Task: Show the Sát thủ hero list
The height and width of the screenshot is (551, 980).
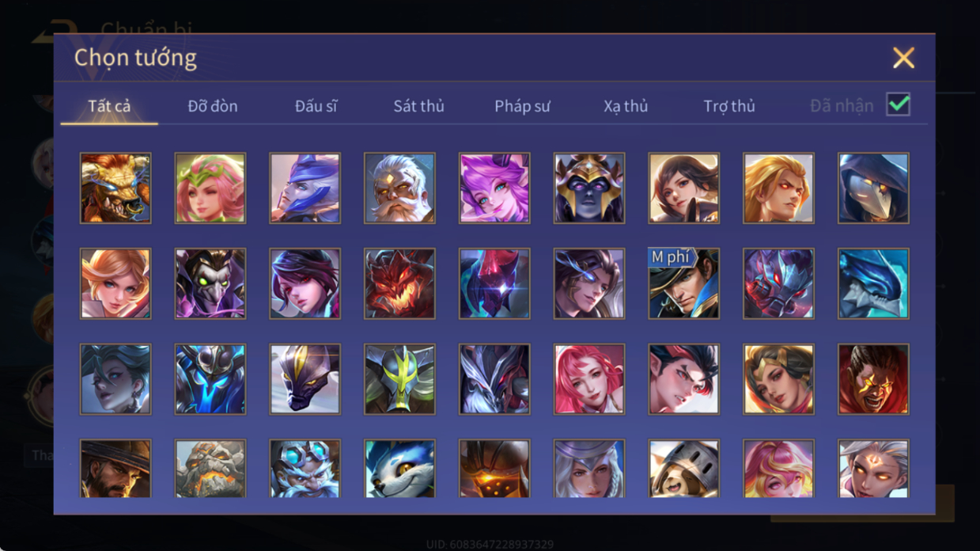Action: (418, 106)
